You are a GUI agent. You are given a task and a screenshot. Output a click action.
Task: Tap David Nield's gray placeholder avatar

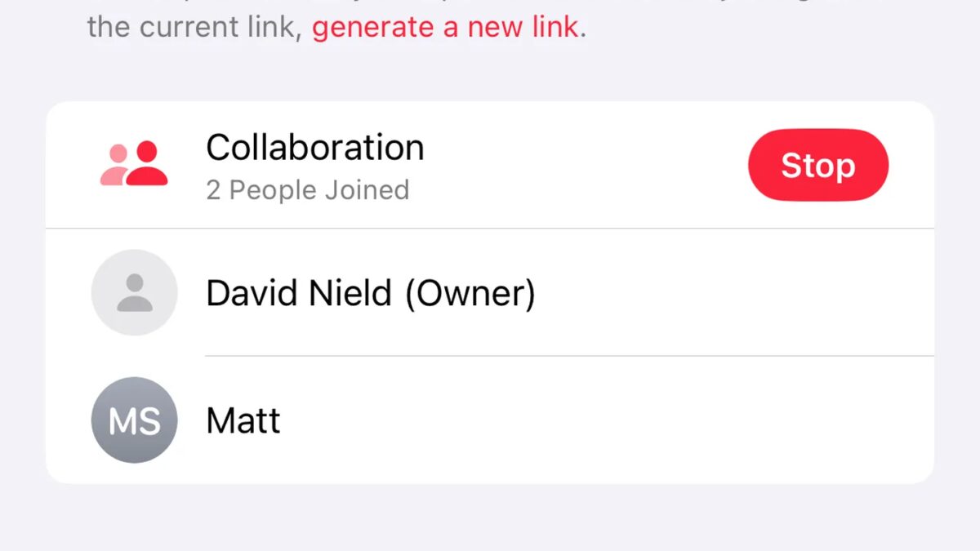[x=135, y=292]
